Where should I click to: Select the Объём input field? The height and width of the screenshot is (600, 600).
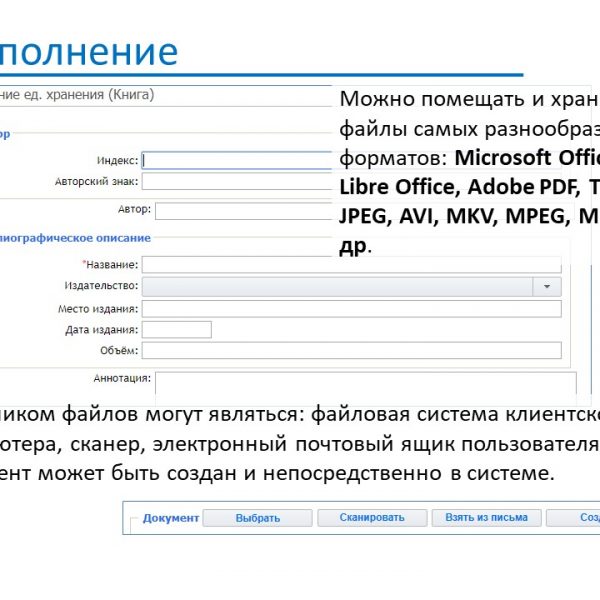click(351, 351)
